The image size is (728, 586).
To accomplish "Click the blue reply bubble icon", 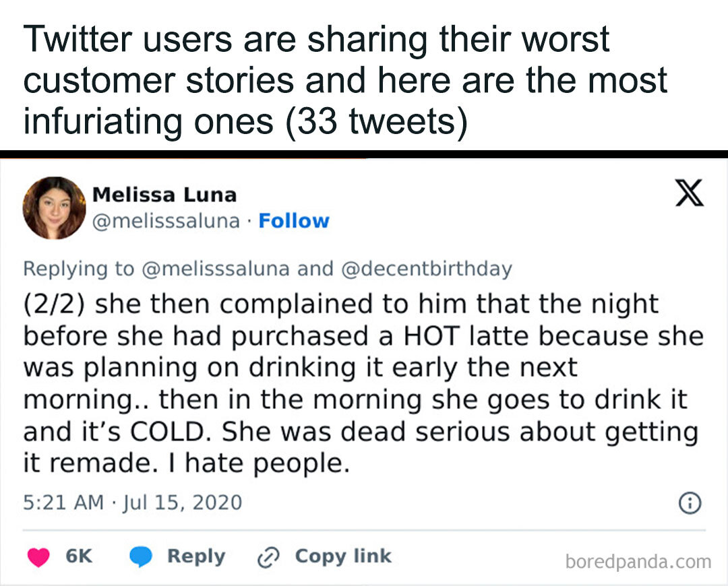I will [x=140, y=556].
